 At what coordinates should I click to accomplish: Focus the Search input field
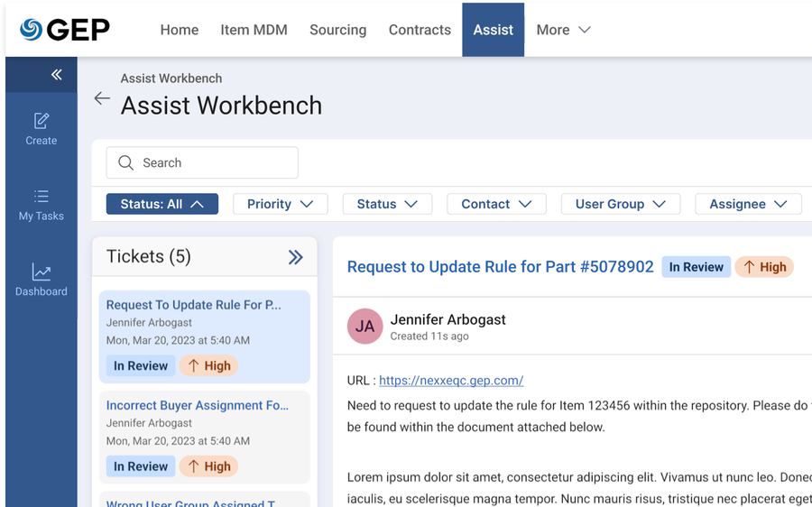tap(202, 162)
